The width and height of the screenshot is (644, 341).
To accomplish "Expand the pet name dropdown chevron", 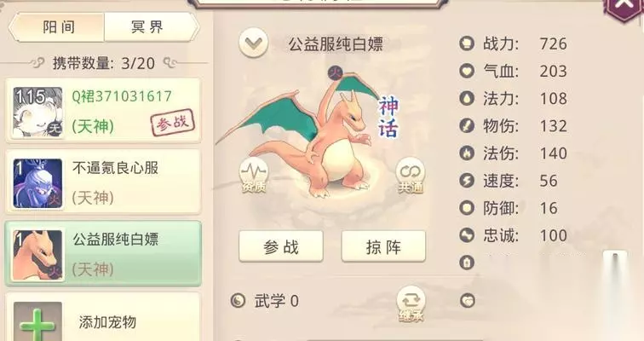I will pos(253,43).
